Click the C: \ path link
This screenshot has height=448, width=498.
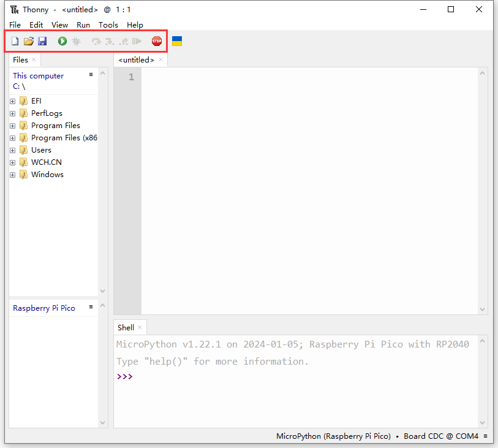tap(19, 86)
